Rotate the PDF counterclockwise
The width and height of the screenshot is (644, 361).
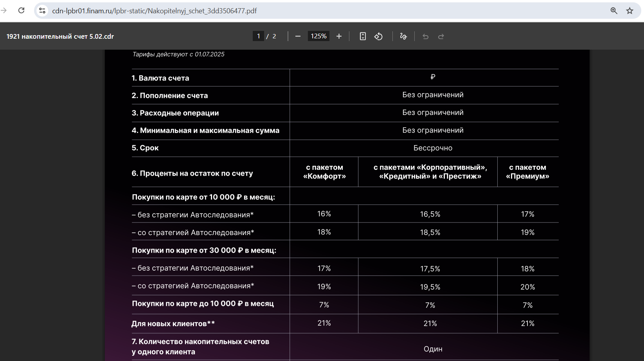pos(378,36)
